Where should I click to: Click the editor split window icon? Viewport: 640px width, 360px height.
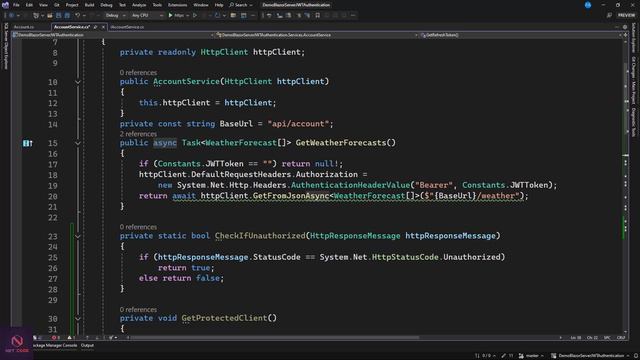(625, 35)
